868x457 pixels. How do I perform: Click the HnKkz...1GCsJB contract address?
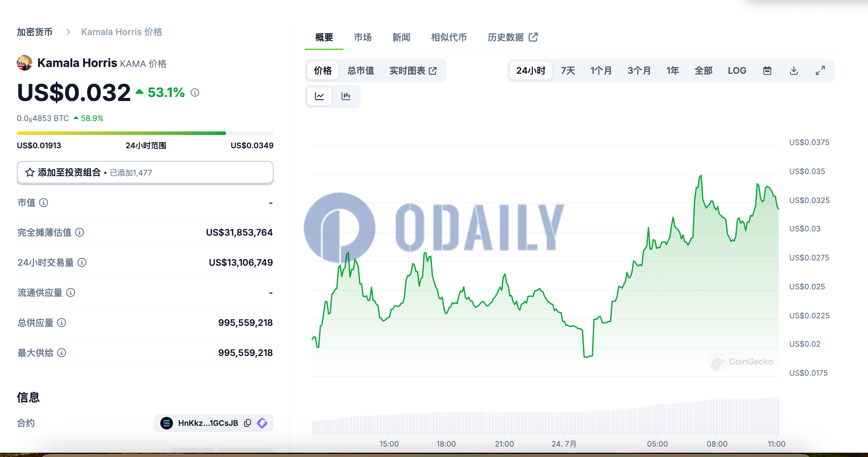coord(208,423)
